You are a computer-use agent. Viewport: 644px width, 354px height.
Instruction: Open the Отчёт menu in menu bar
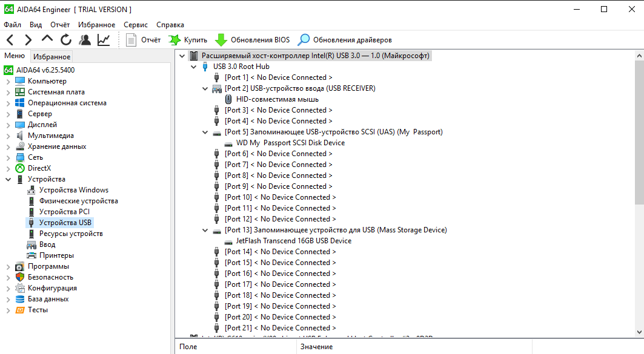(x=60, y=25)
